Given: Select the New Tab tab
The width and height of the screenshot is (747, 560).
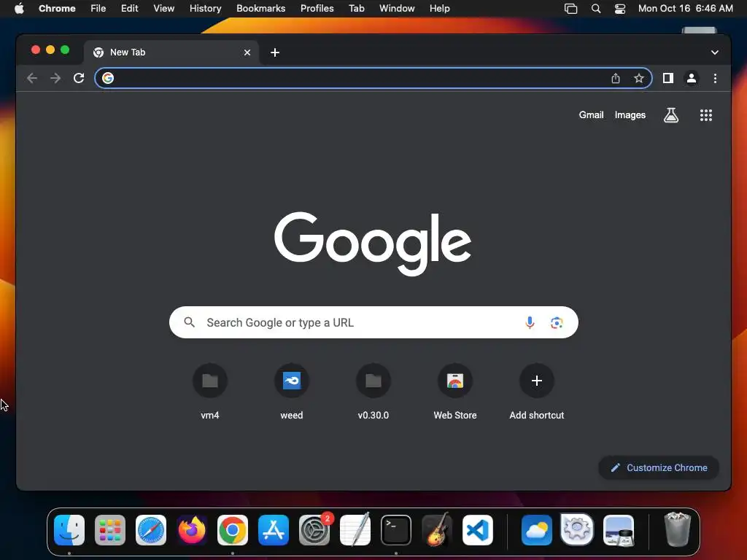Looking at the screenshot, I should point(171,52).
